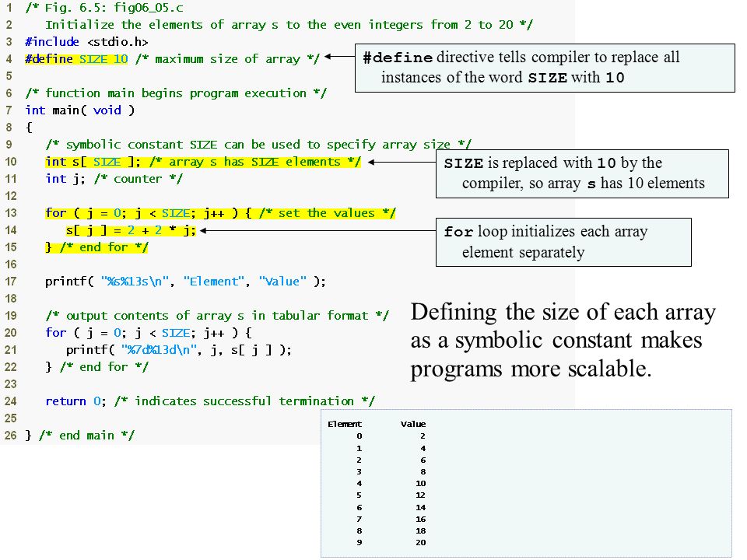The height and width of the screenshot is (560, 747).
Task: Click the 'Defining the size of each array' paragraph
Action: click(x=563, y=341)
